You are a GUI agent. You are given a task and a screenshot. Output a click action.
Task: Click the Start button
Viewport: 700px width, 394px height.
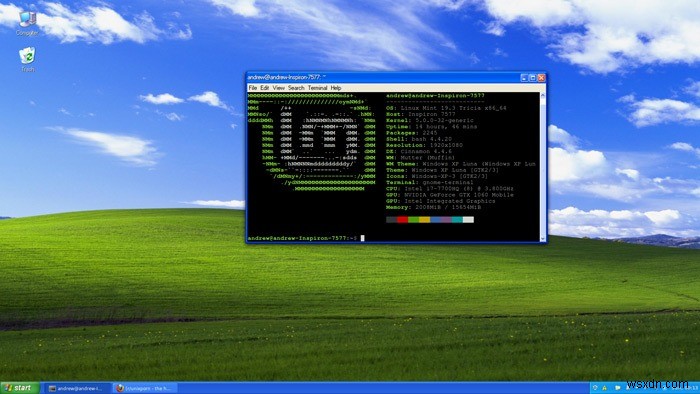pyautogui.click(x=20, y=388)
